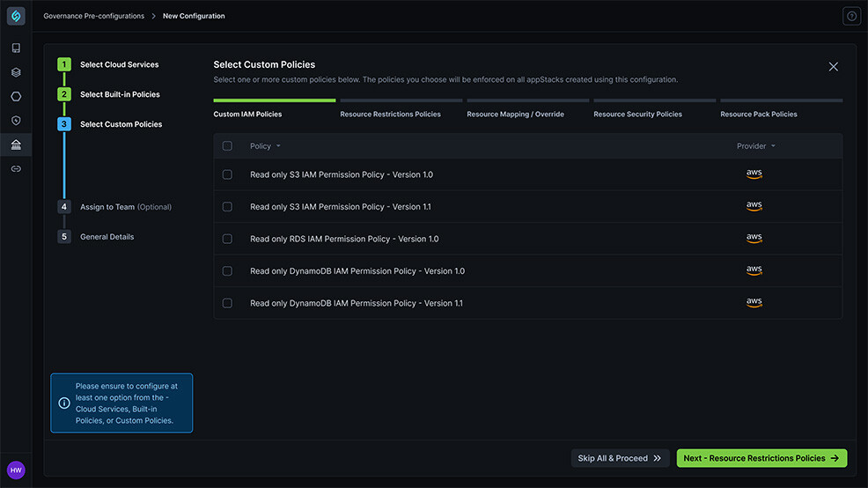Open the governance bank building icon
The image size is (868, 488).
tap(16, 144)
